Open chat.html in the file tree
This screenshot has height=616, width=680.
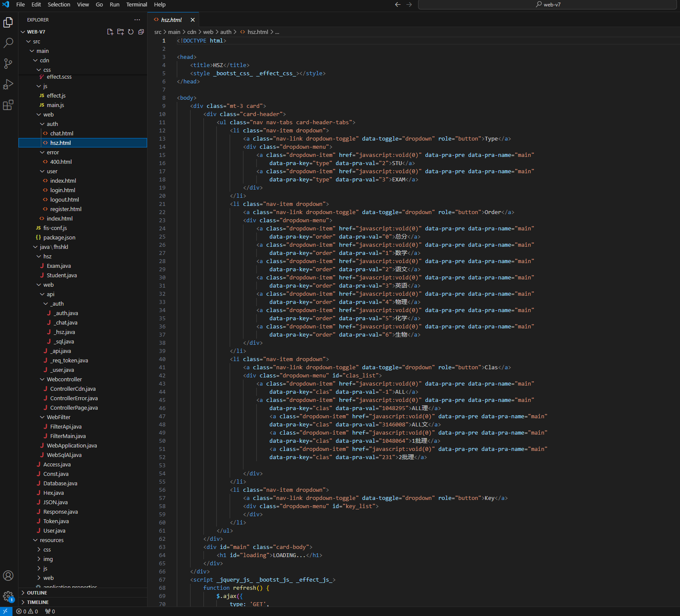pos(83,133)
